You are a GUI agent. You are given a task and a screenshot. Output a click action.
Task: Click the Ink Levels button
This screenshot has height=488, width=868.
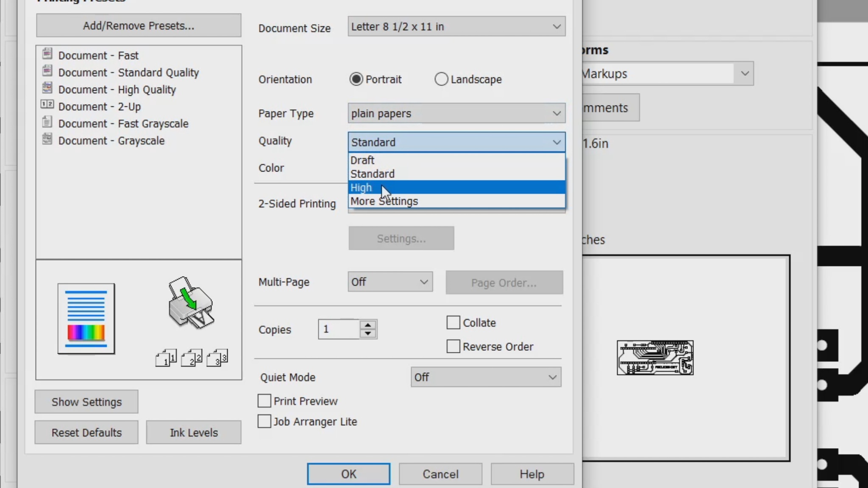[194, 433]
